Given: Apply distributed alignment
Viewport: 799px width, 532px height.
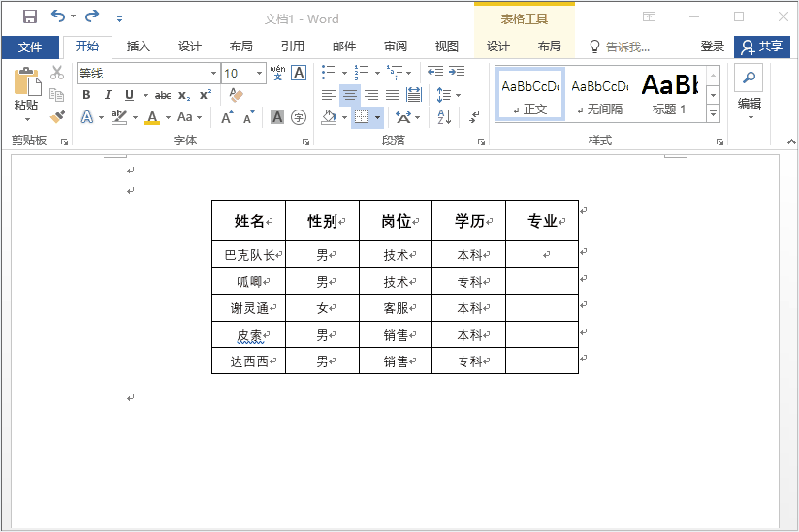Looking at the screenshot, I should click(414, 95).
